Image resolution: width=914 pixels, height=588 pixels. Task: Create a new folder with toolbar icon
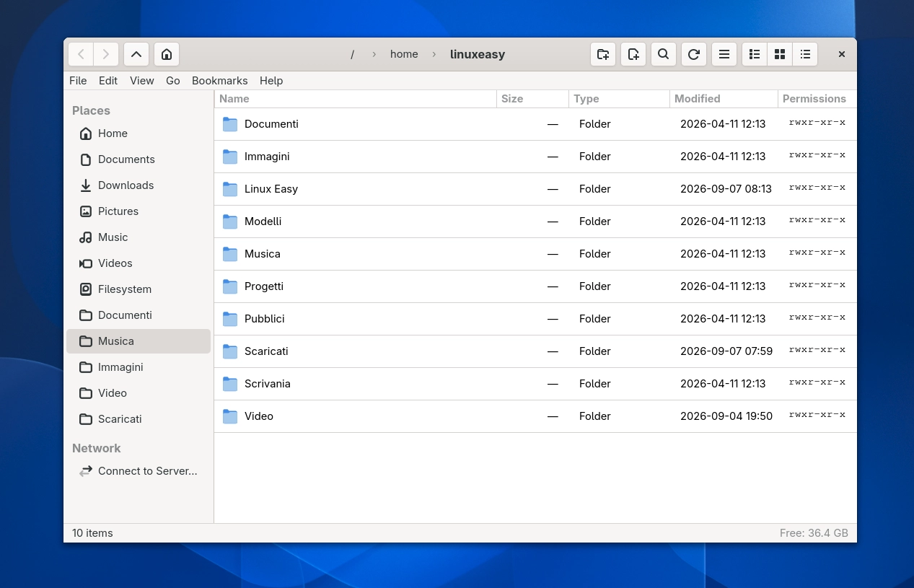[x=603, y=54]
